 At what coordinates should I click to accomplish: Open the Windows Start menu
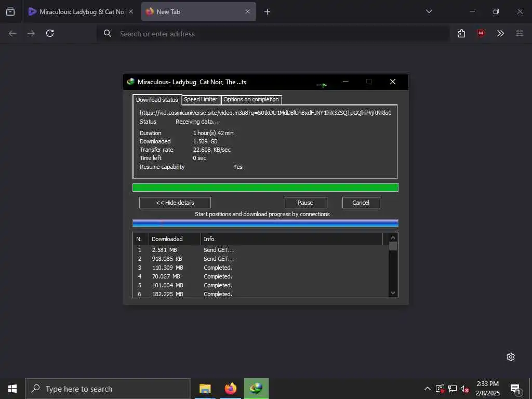pyautogui.click(x=12, y=389)
